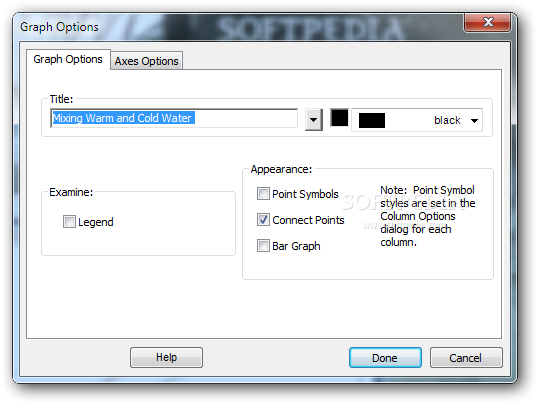
Task: Open the Title history dropdown arrow
Action: click(x=314, y=120)
